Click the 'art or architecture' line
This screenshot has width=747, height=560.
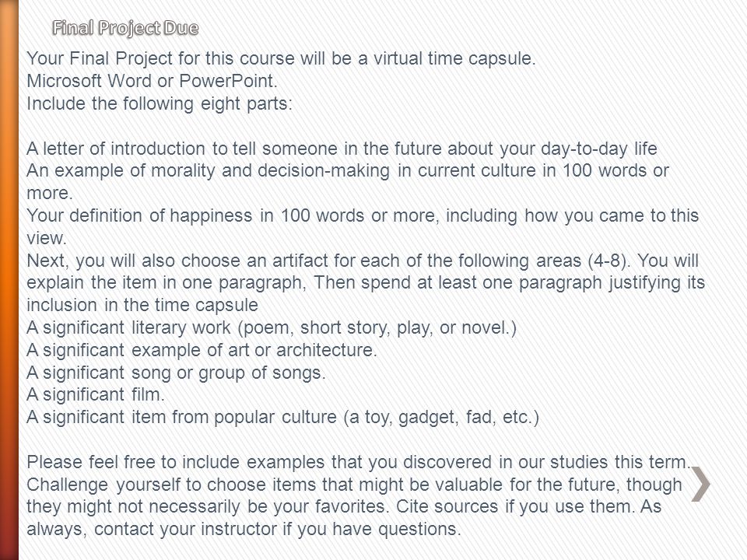pos(202,350)
